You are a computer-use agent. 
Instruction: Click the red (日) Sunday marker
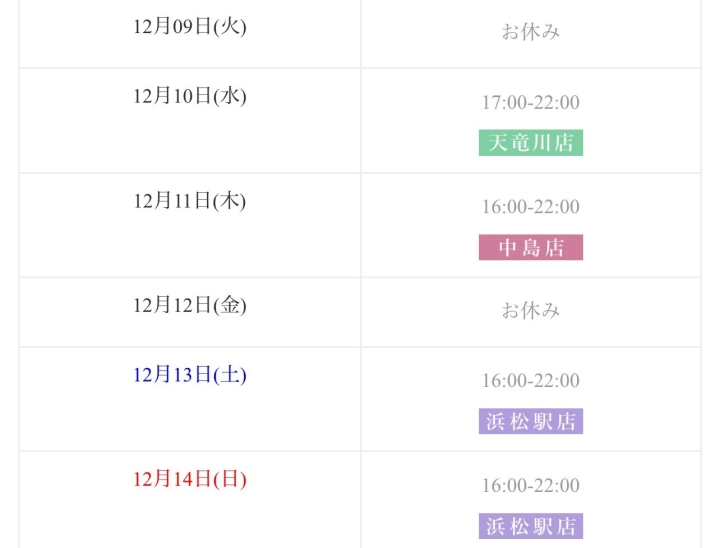pyautogui.click(x=229, y=480)
